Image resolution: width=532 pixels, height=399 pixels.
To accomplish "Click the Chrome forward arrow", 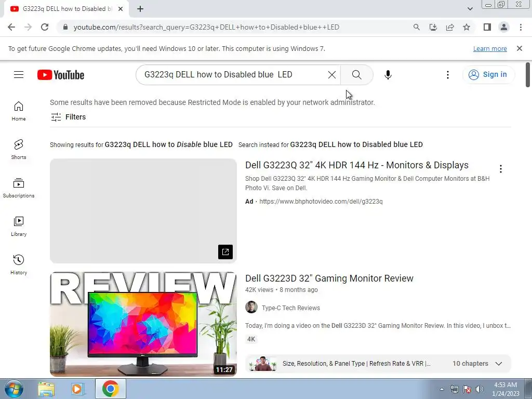I will click(x=28, y=27).
